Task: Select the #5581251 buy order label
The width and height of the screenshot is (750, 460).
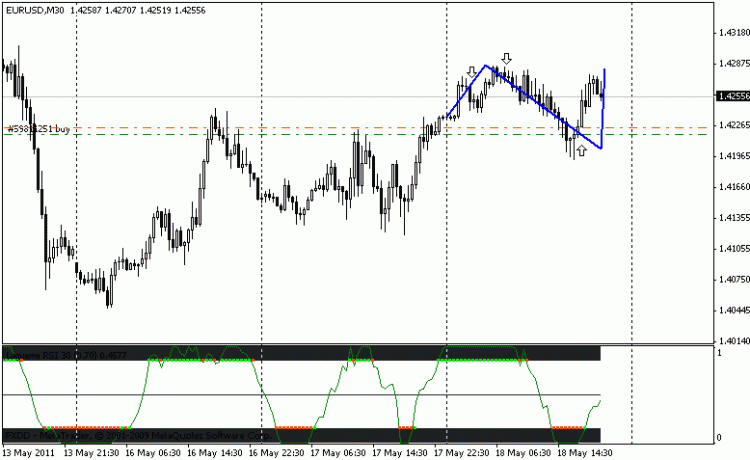Action: pyautogui.click(x=38, y=129)
